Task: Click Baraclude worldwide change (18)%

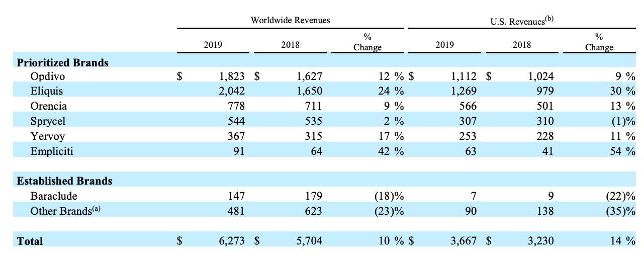Action: tap(390, 196)
